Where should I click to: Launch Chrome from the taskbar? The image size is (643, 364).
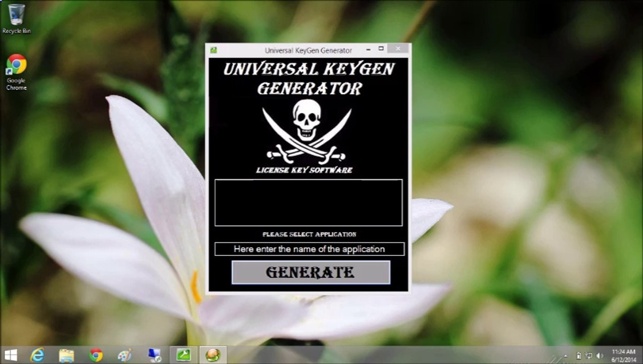point(96,355)
